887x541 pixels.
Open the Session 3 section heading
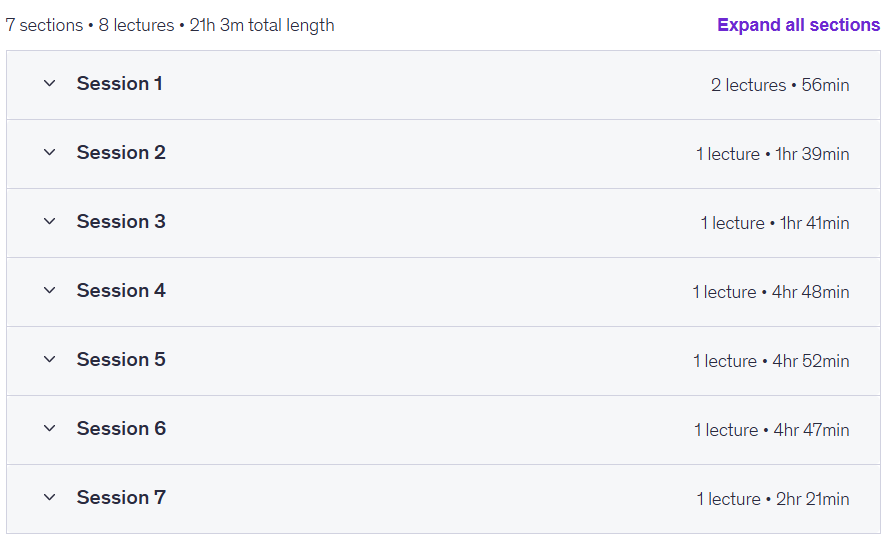tap(121, 222)
